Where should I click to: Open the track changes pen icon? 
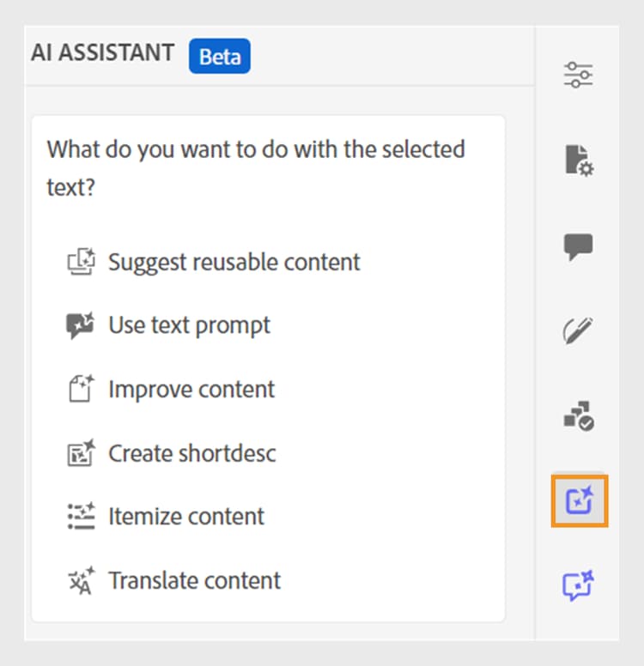click(x=579, y=330)
